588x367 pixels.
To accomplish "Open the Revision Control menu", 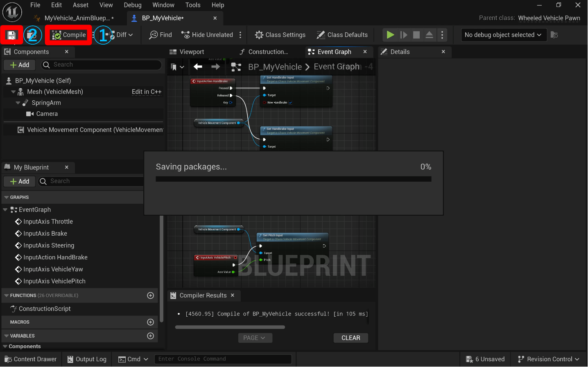I will click(549, 359).
